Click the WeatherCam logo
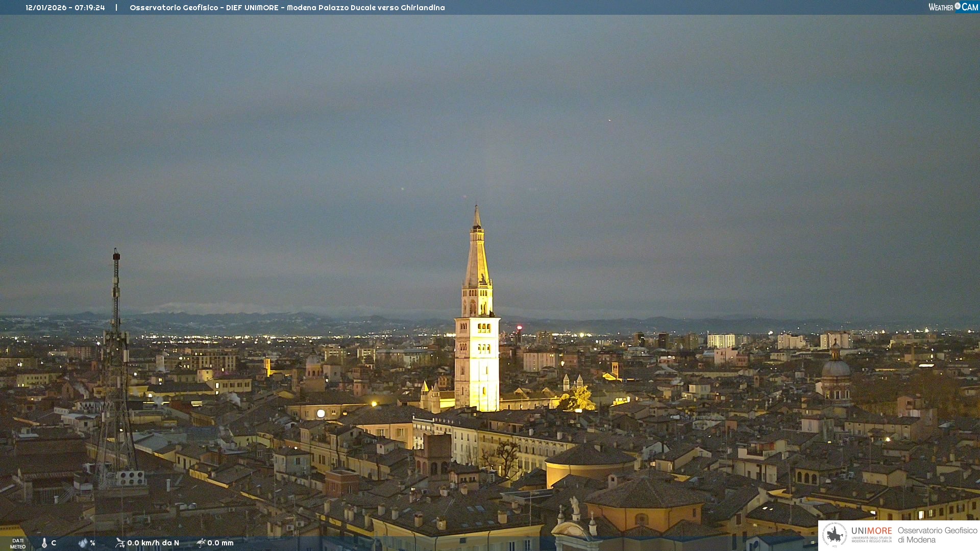This screenshot has width=980, height=551. 953,7
